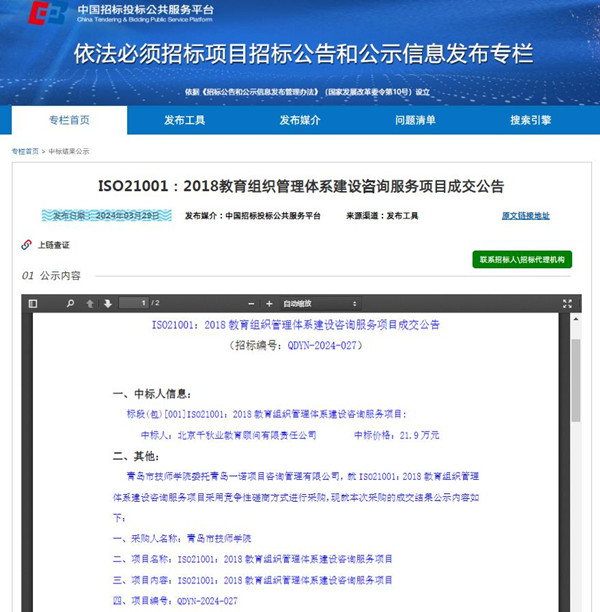Click 采购人名称：青岛市技师学院 line
The image size is (600, 612).
(x=182, y=539)
